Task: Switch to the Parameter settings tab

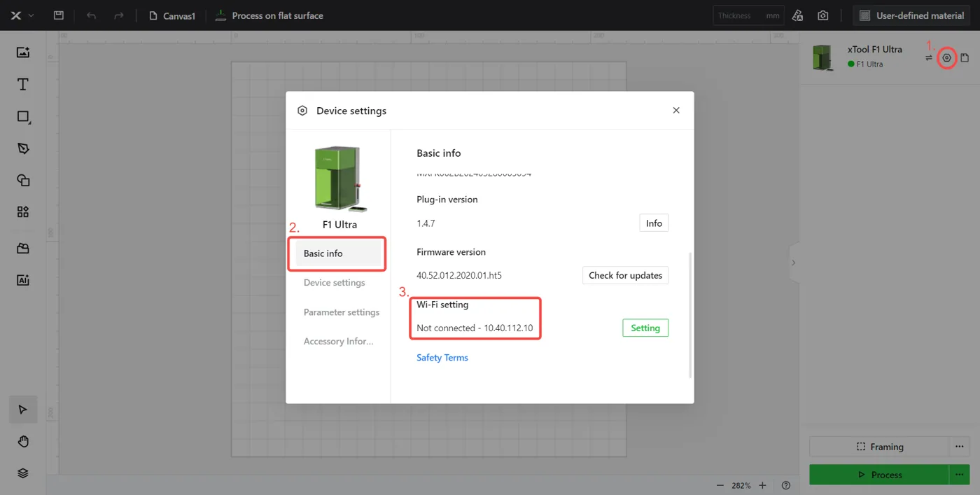Action: pyautogui.click(x=342, y=312)
